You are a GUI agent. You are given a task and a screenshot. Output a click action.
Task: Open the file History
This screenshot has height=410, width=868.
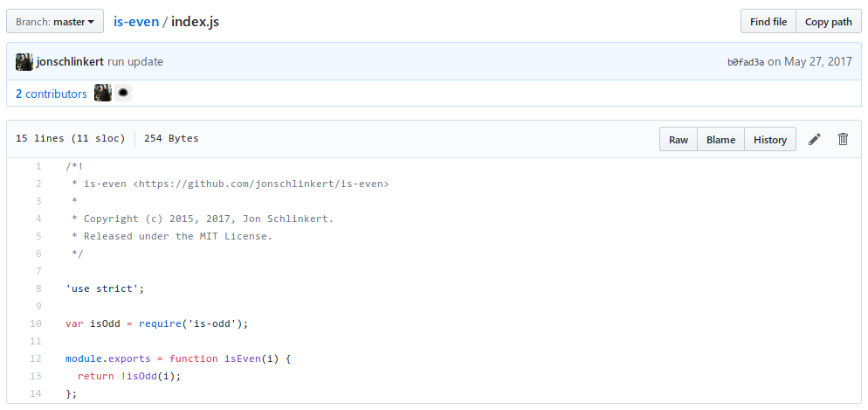point(770,140)
